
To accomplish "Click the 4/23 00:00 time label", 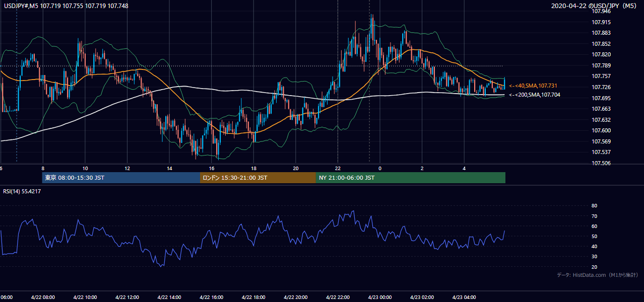I will click(379, 297).
